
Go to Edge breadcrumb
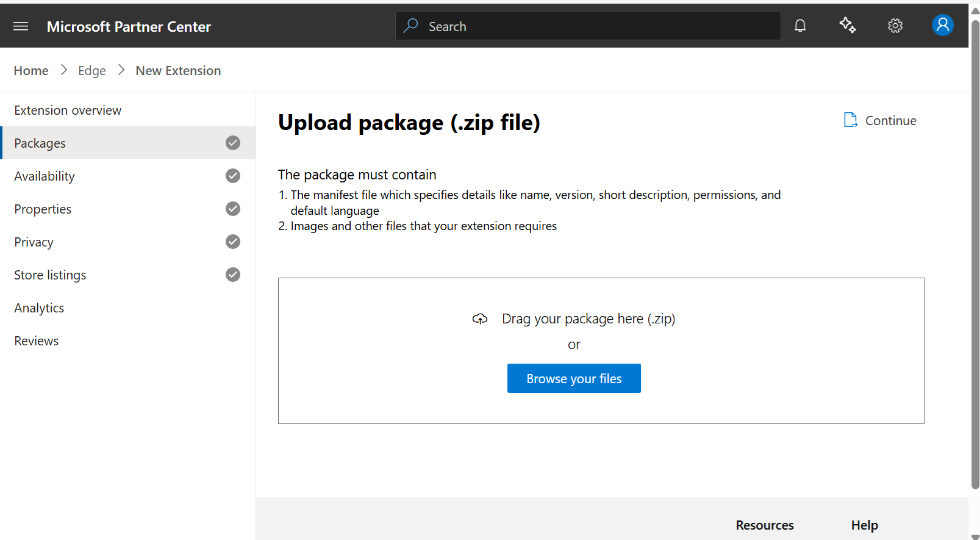[x=92, y=71]
